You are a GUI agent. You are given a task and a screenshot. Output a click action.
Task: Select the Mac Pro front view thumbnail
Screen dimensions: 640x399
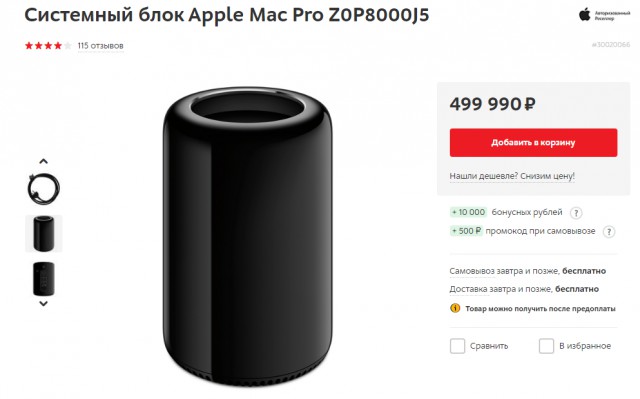[43, 233]
